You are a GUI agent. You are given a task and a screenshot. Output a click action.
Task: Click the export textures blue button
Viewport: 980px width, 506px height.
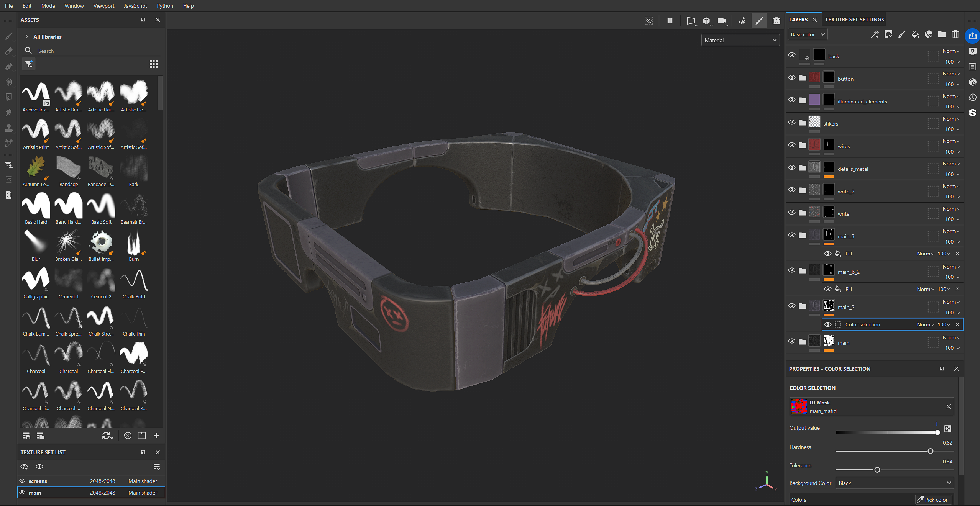coord(972,36)
